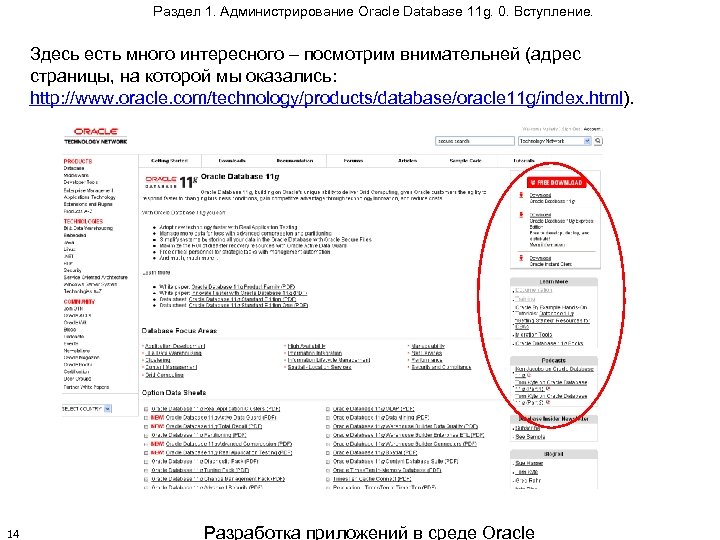This screenshot has height=540, width=720.
Task: Open See Sample newsletter link
Action: click(x=530, y=437)
